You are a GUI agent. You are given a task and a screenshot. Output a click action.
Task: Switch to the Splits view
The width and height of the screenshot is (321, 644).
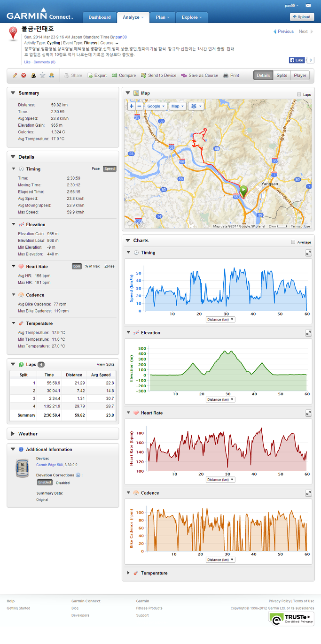[x=282, y=75]
